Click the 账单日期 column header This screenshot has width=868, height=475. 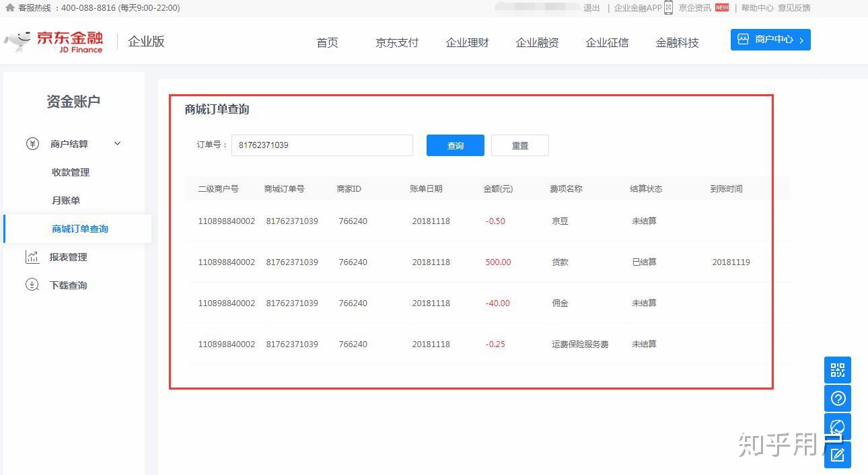tap(426, 189)
